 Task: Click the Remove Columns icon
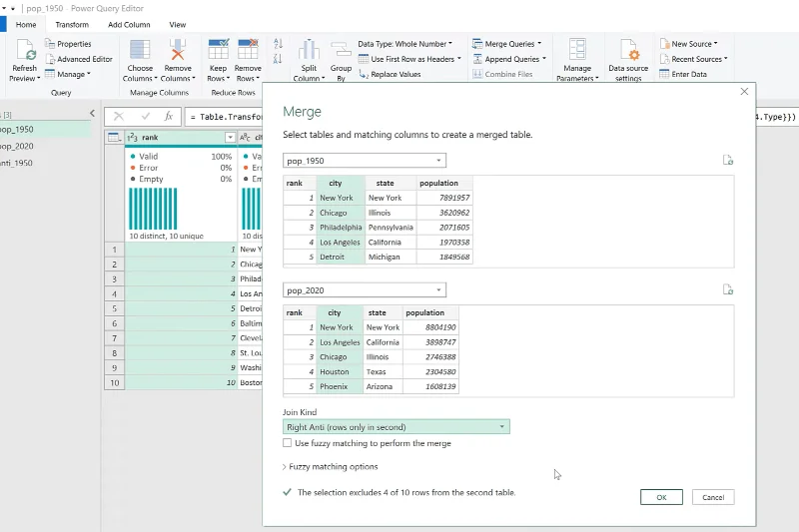click(x=178, y=50)
